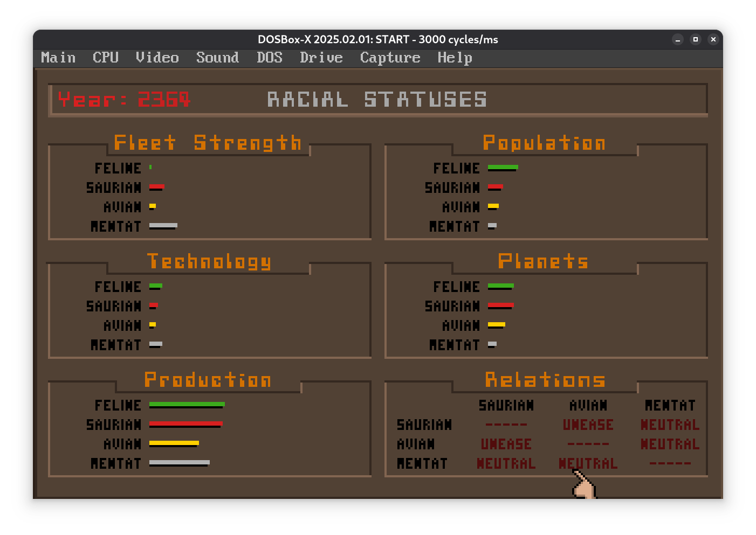This screenshot has height=535, width=756.
Task: Click the Racial Statuses title
Action: tap(377, 100)
